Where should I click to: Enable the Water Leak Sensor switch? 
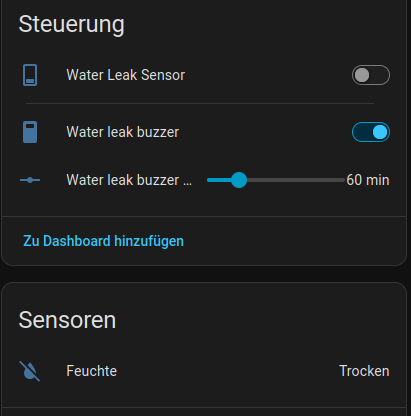[371, 75]
